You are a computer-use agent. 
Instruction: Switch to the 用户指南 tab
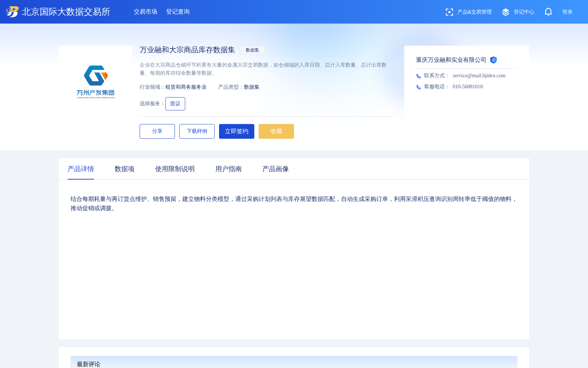tap(229, 169)
